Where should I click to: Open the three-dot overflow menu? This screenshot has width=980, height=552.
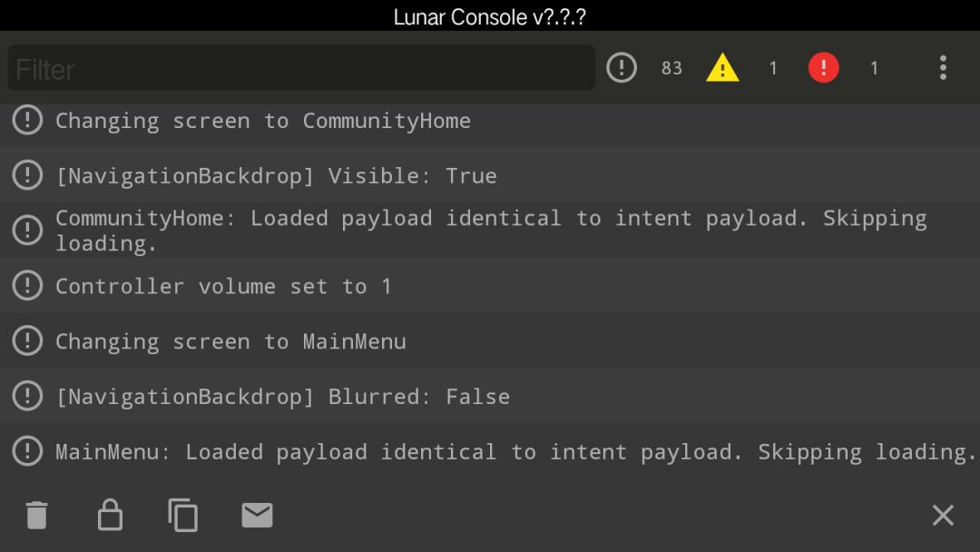(943, 67)
